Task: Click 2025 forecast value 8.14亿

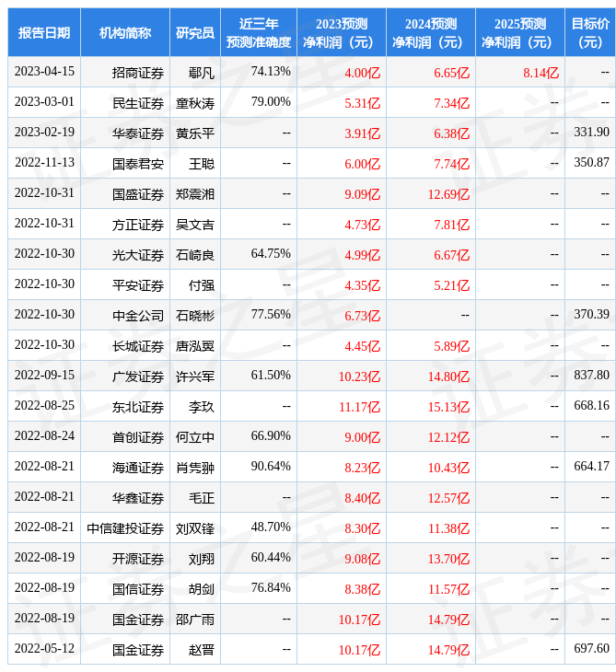Action: (540, 73)
